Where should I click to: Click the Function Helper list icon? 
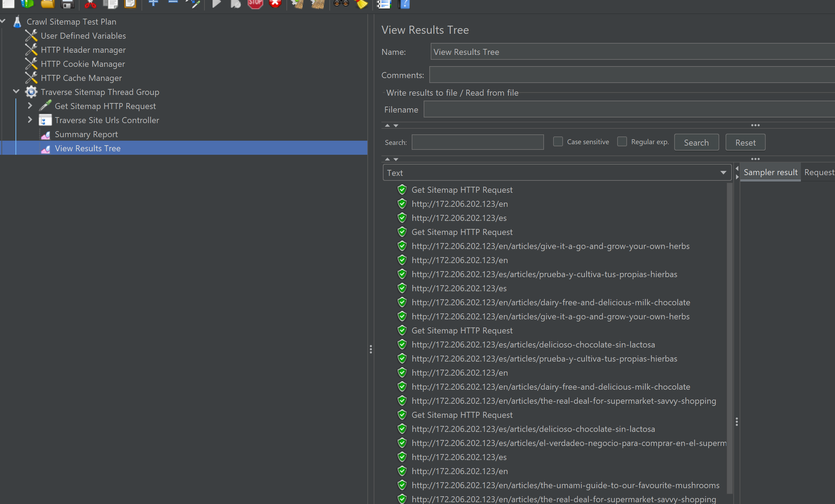point(384,4)
